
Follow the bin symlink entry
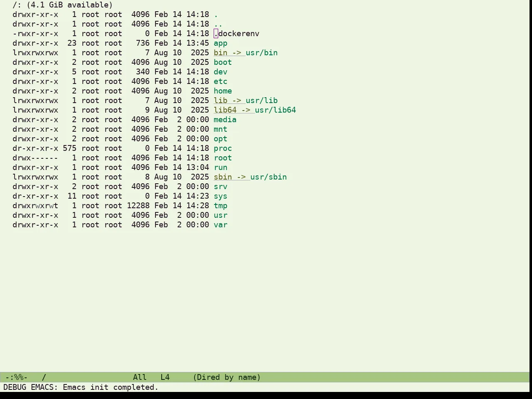(246, 53)
